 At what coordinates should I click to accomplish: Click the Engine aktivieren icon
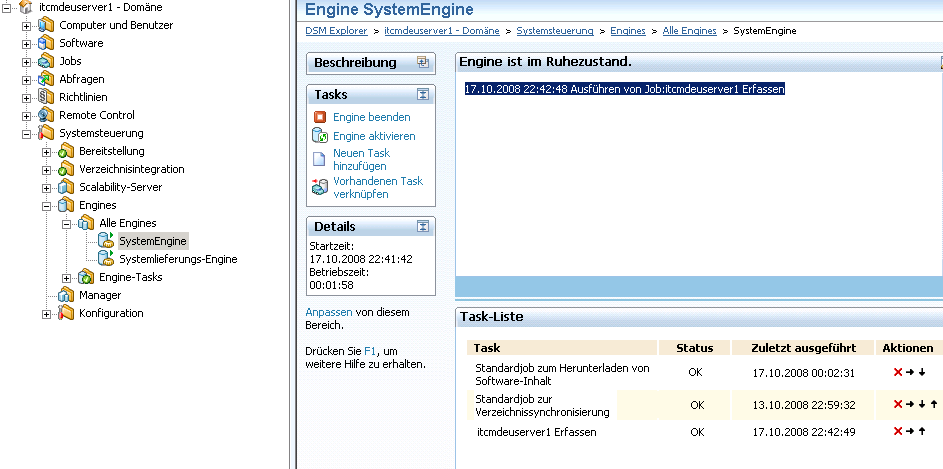point(319,135)
